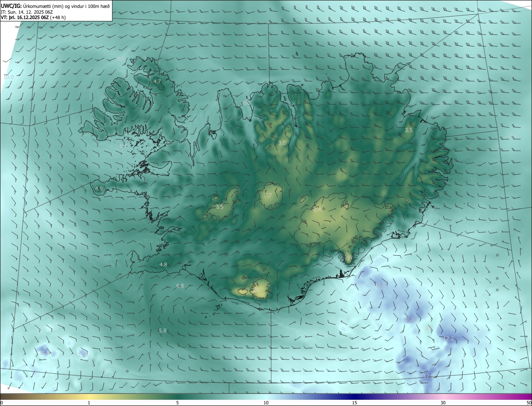The image size is (532, 406).
Task: Click the 4.9 value label
Action: pyautogui.click(x=99, y=188)
